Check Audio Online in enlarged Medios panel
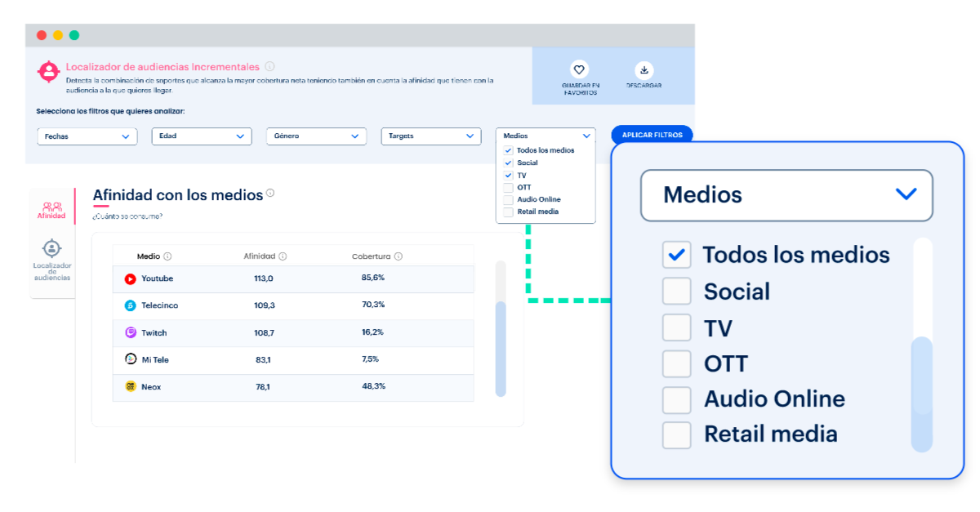The image size is (980, 512). click(x=676, y=399)
